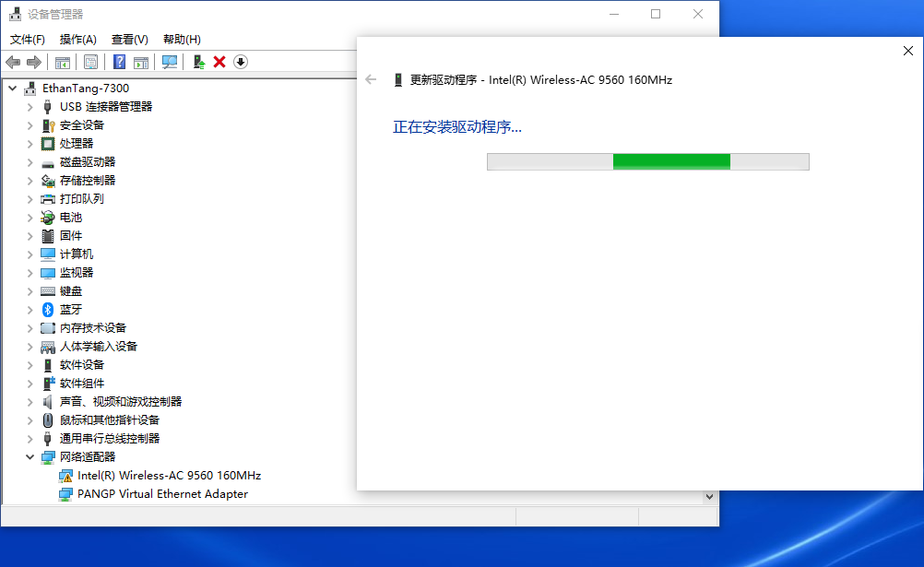Click the 磁盘驱动器 drive icon

48,163
